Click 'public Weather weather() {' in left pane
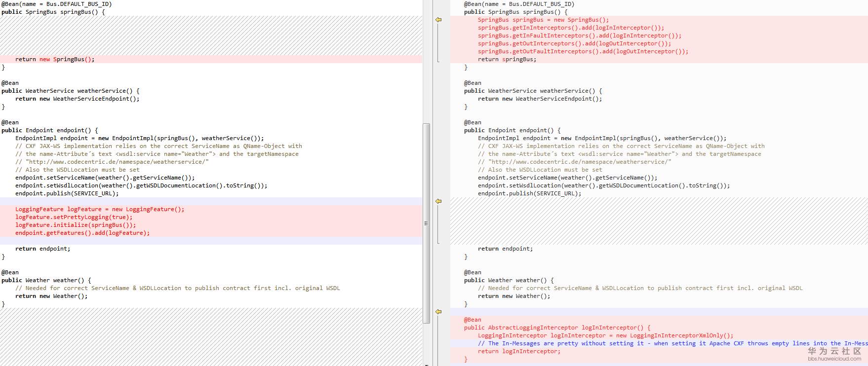Screen dimensions: 868x366 (x=46, y=280)
